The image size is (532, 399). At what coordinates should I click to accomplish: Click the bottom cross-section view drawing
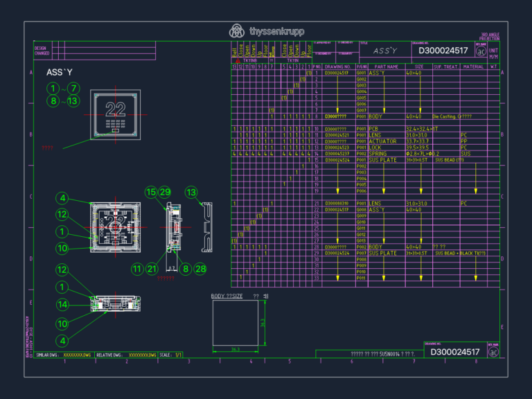pyautogui.click(x=116, y=303)
